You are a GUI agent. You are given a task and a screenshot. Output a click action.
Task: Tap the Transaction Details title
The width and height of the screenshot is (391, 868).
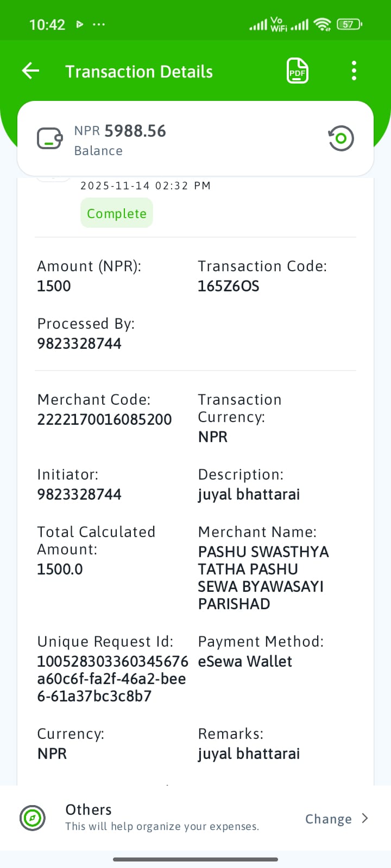[139, 72]
